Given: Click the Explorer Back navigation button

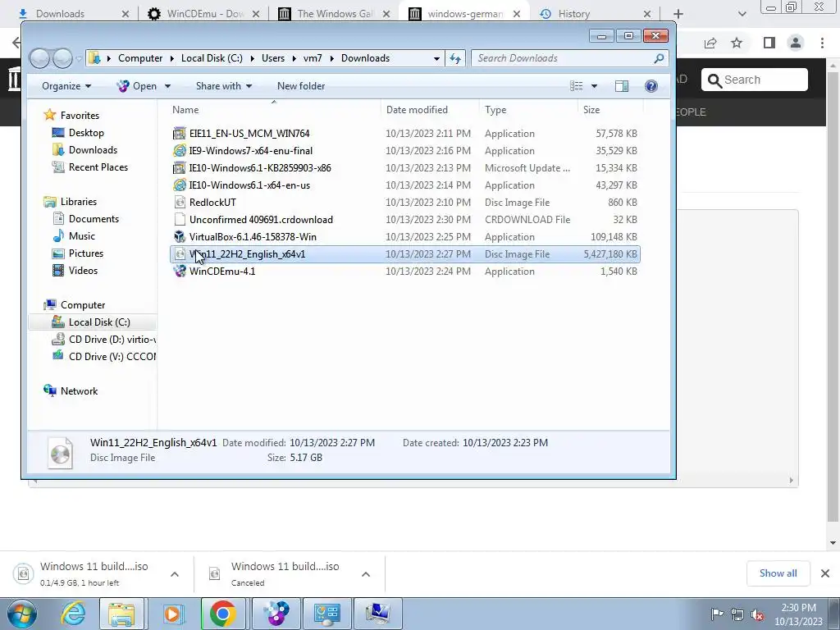Looking at the screenshot, I should click(x=39, y=58).
